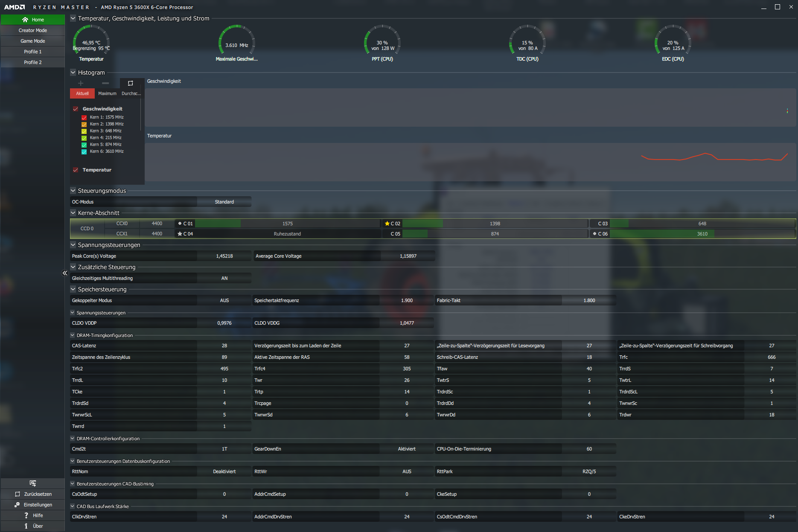Collapse the DRAM-Controllerkonfiguration subsection
Image resolution: width=798 pixels, height=532 pixels.
[x=73, y=439]
